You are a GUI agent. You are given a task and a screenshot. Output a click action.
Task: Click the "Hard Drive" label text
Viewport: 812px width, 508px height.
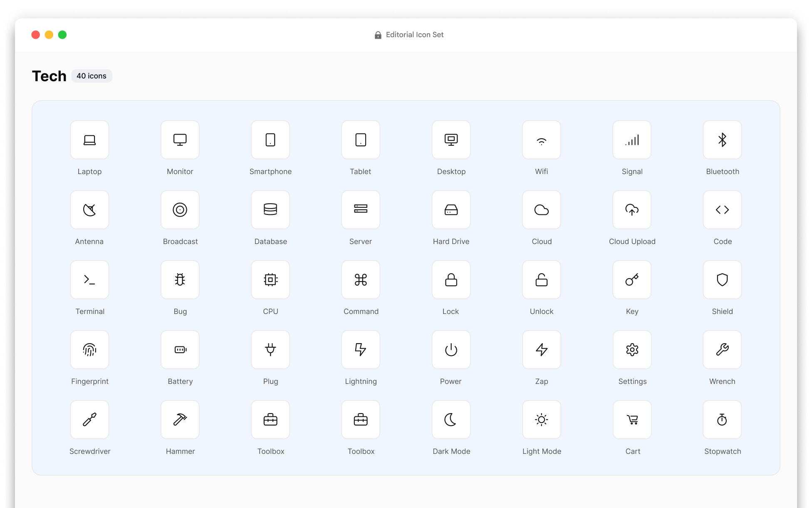pyautogui.click(x=451, y=242)
